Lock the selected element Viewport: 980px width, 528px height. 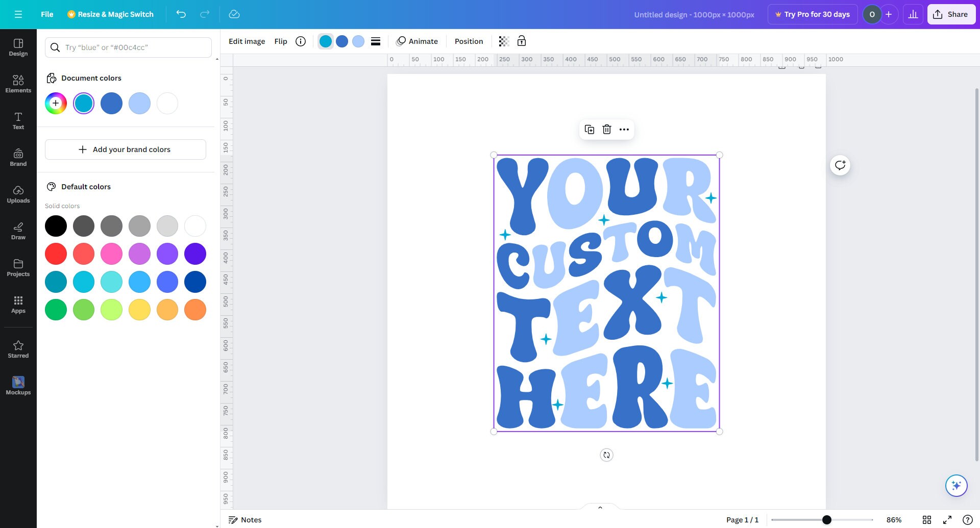pyautogui.click(x=522, y=41)
